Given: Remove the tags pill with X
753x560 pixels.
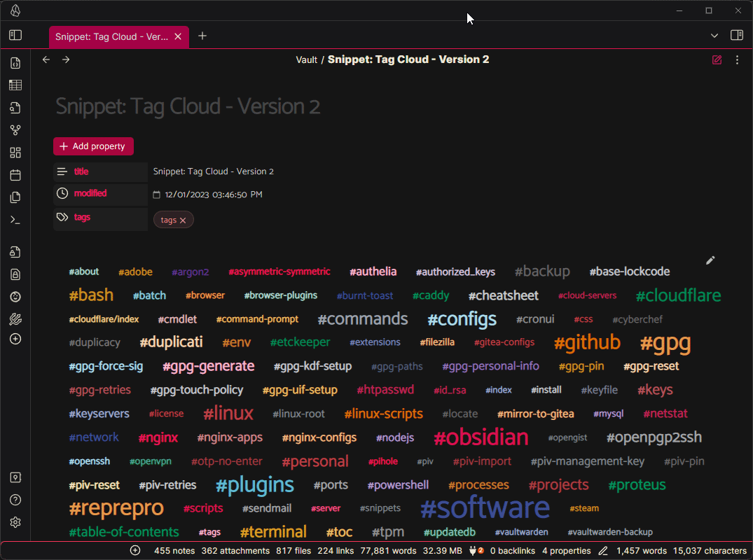Looking at the screenshot, I should click(183, 220).
